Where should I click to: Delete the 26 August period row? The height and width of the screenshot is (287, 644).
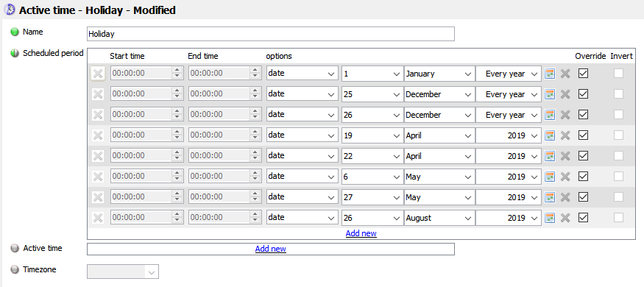tap(98, 218)
